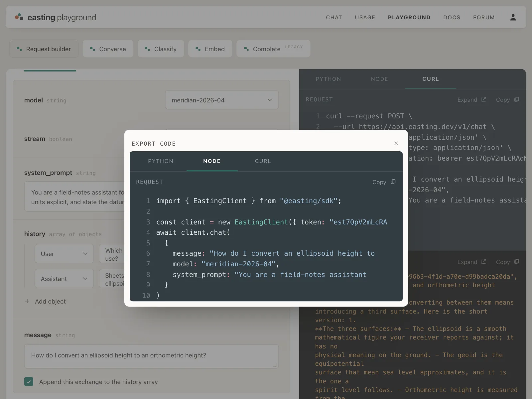The height and width of the screenshot is (399, 532).
Task: Click the Complete tab's dot icon
Action: pyautogui.click(x=246, y=49)
